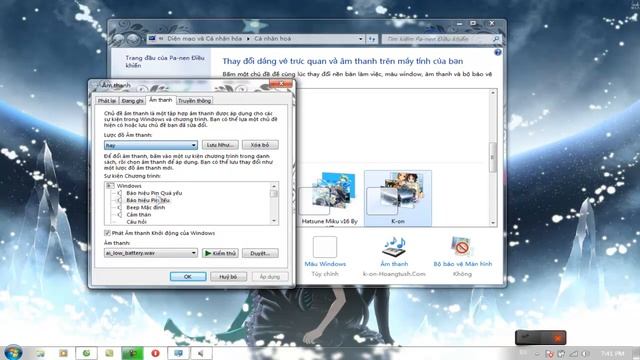Select the Câu hỏi event
640x360 pixels.
click(x=136, y=222)
